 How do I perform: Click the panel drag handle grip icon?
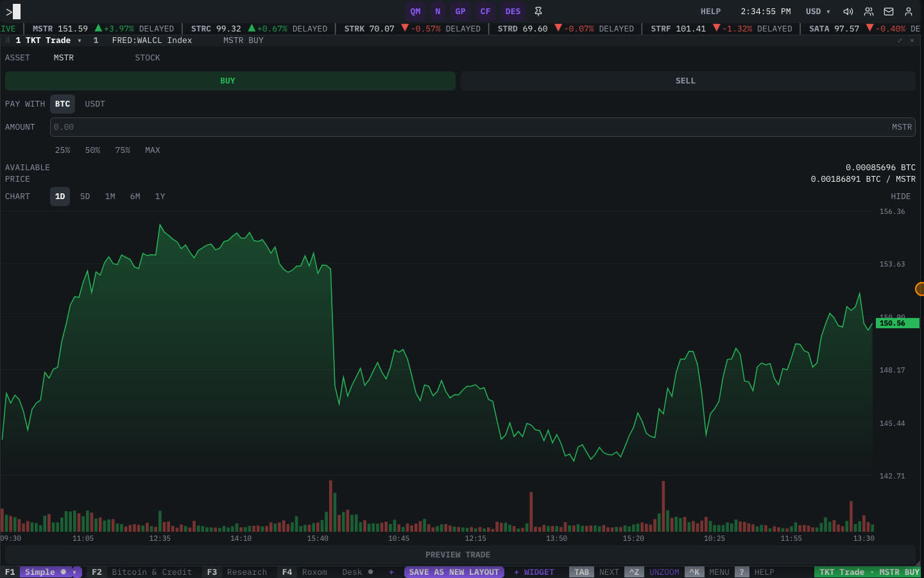tap(8, 40)
